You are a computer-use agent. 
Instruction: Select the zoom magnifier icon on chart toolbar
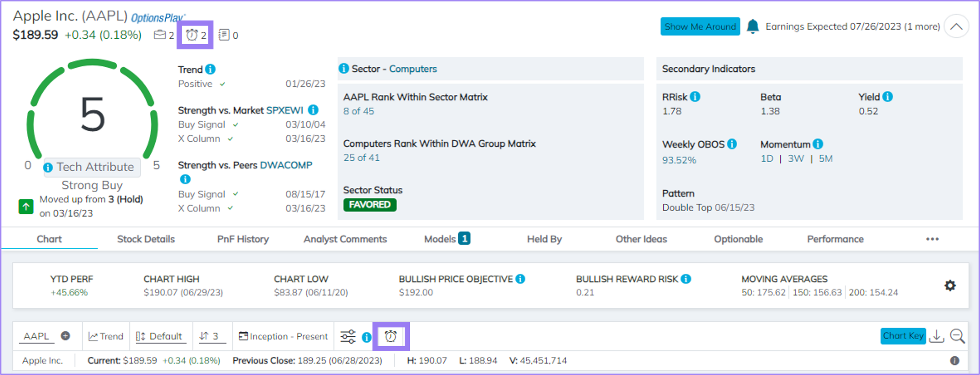click(958, 336)
